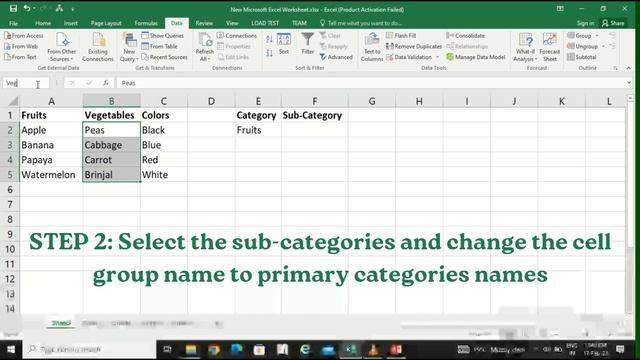Click the Tell me what you want search

coord(361,23)
